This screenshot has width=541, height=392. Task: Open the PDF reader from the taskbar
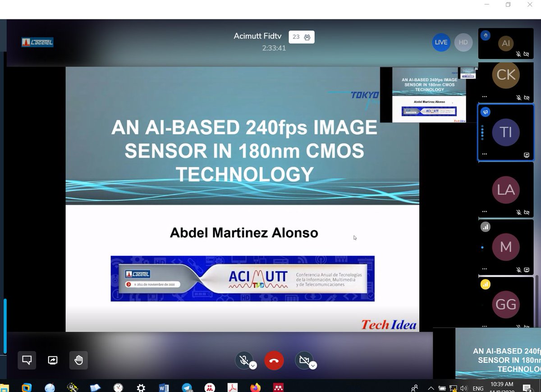pos(232,387)
